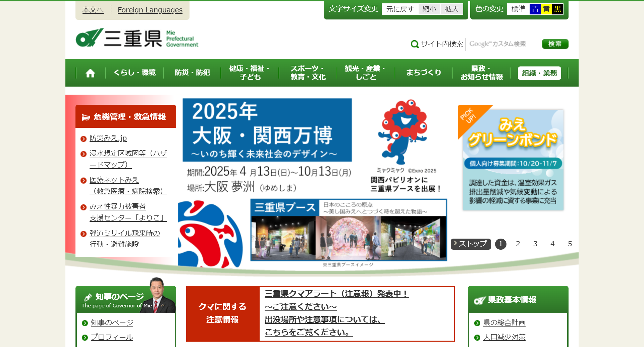Image resolution: width=644 pixels, height=347 pixels.
Task: Open the 防災・防犯 menu
Action: [x=192, y=73]
